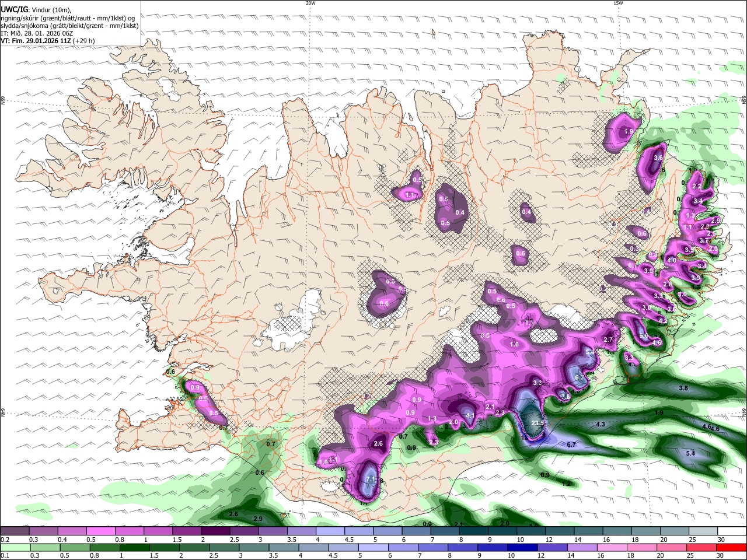The image size is (747, 560).
Task: Click the bottom-row legend label '0.1'
Action: click(5, 555)
